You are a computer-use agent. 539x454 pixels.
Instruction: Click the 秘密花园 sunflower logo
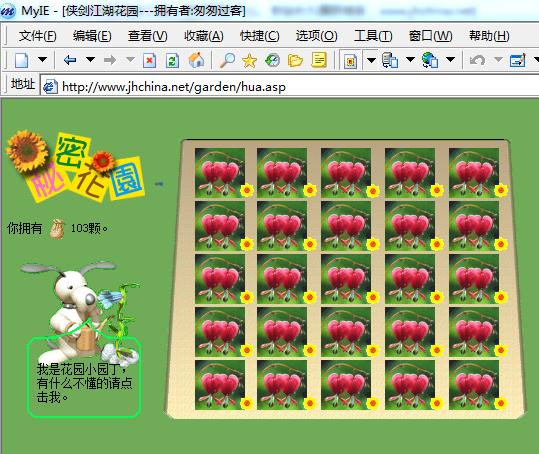tap(76, 166)
